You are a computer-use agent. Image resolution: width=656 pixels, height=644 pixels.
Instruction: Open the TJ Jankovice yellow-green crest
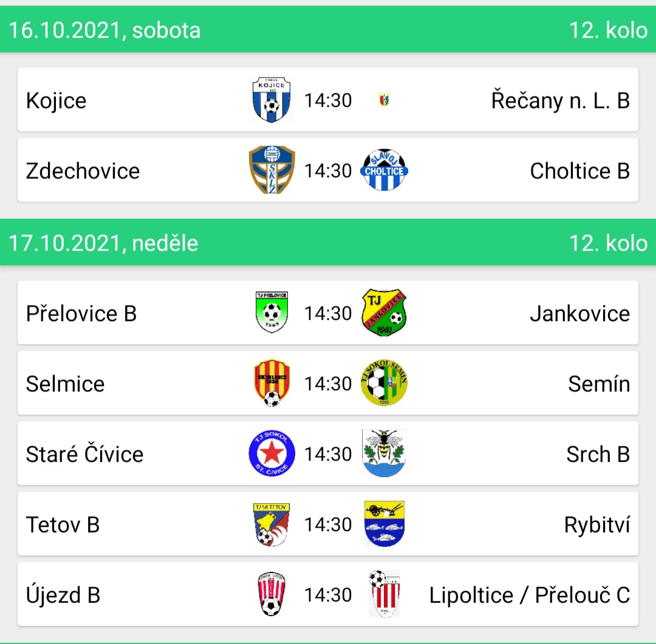click(x=384, y=313)
